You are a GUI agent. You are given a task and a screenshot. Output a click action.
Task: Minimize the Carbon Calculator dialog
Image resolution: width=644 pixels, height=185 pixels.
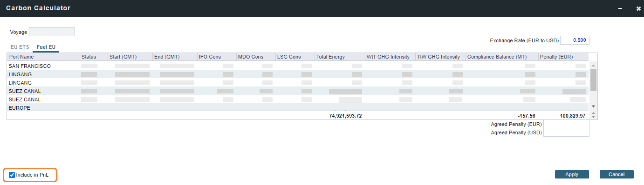620,8
